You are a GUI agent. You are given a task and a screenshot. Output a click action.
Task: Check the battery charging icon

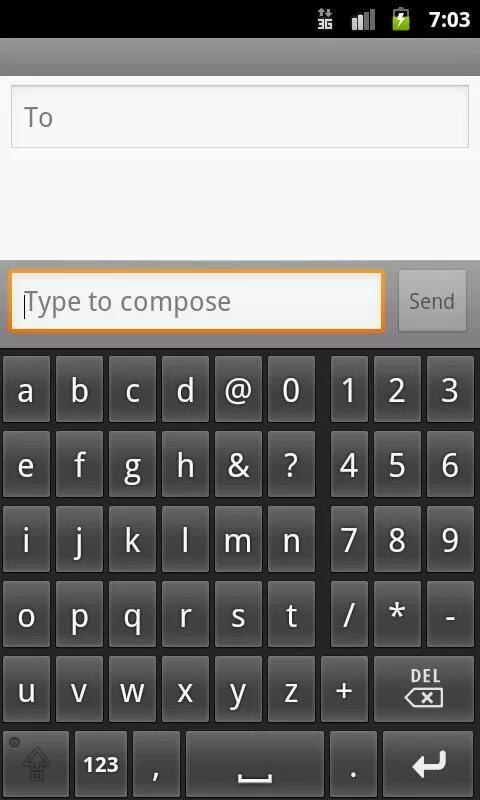(x=400, y=19)
